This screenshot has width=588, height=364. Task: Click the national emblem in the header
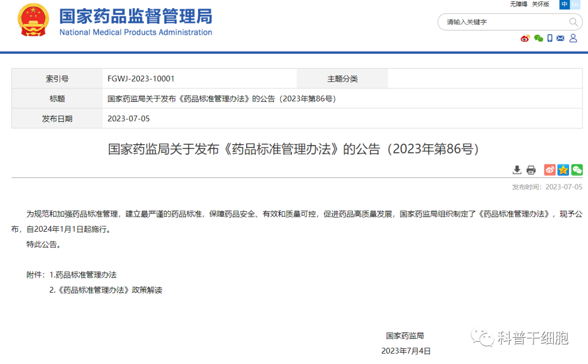click(33, 20)
